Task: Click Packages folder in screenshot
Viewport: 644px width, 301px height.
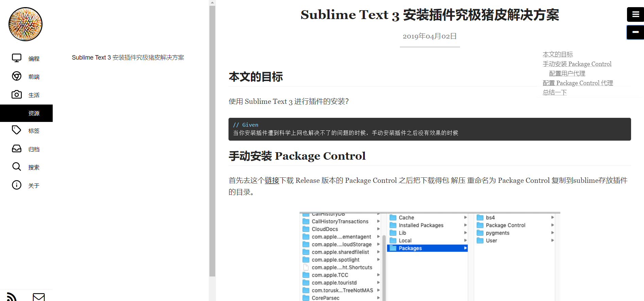Action: coord(427,248)
